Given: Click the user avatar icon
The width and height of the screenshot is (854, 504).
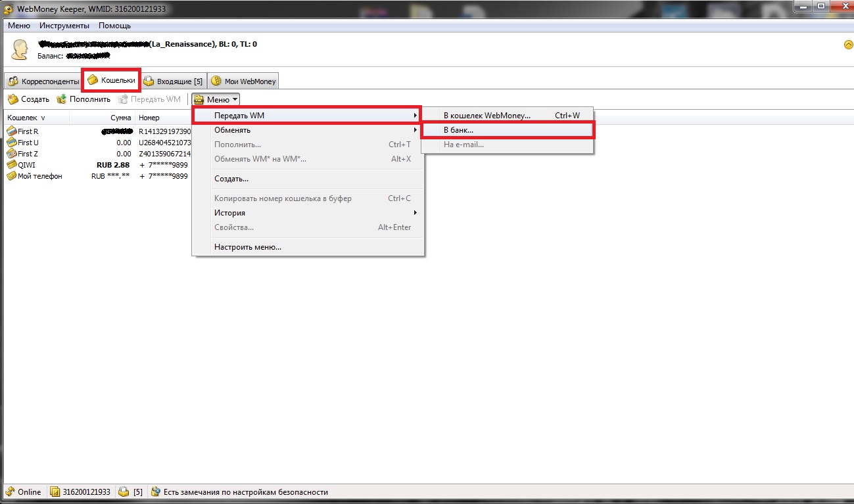Looking at the screenshot, I should point(20,50).
